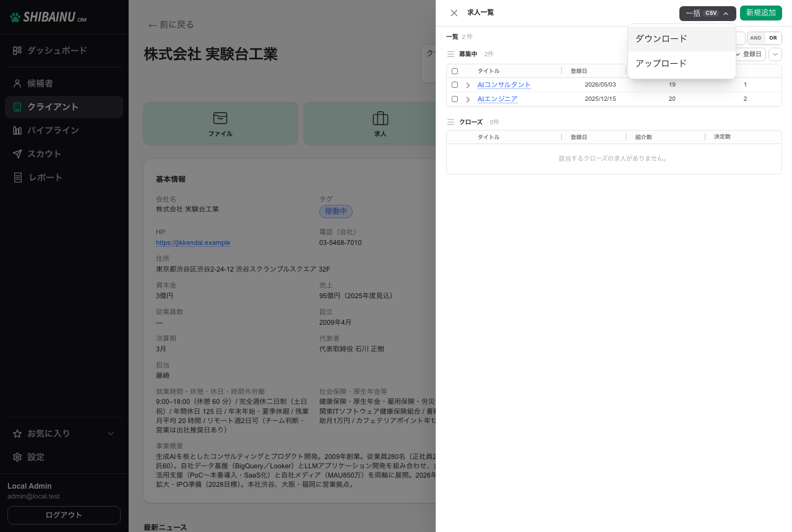
Task: Select the OR filter toggle
Action: (773, 38)
